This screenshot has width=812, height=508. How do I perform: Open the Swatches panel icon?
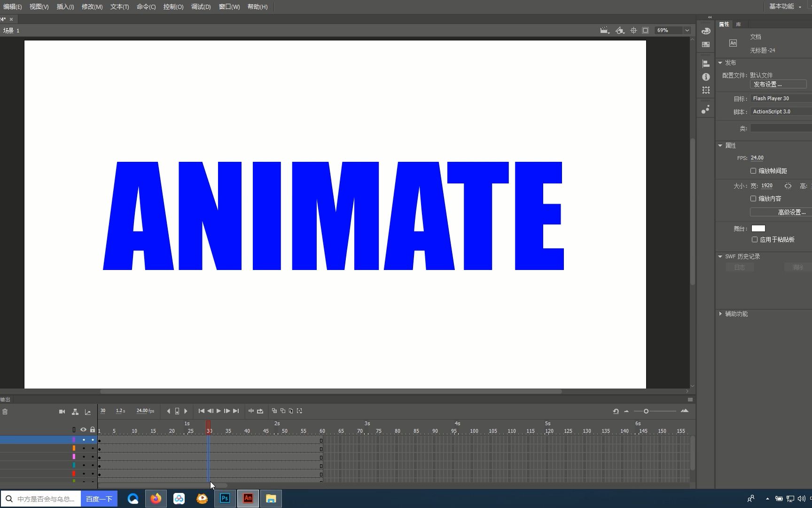pyautogui.click(x=706, y=44)
